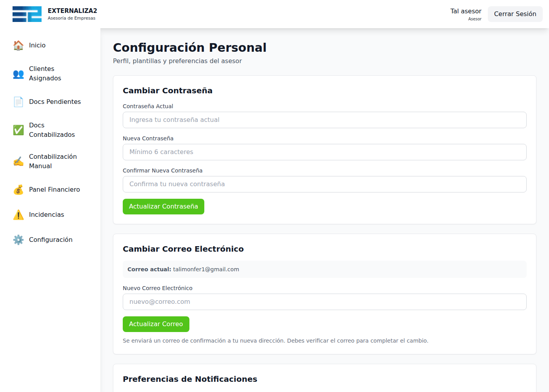
Task: Click the document icon for Docs Pendientes
Action: [x=18, y=102]
